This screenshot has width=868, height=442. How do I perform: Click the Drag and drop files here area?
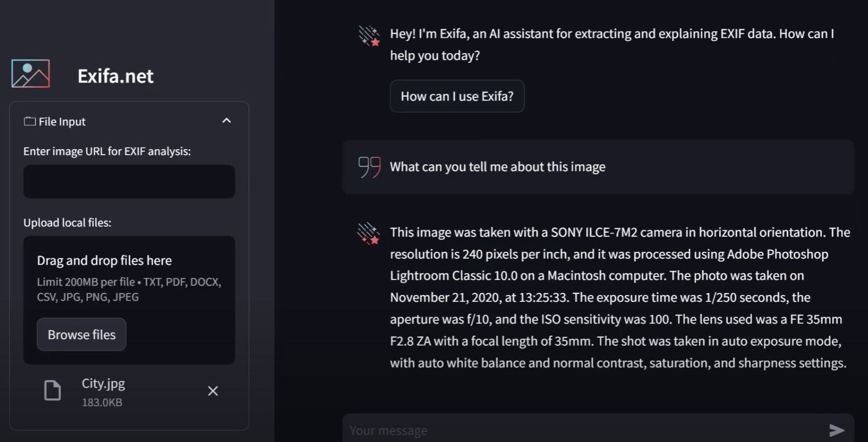tap(129, 300)
